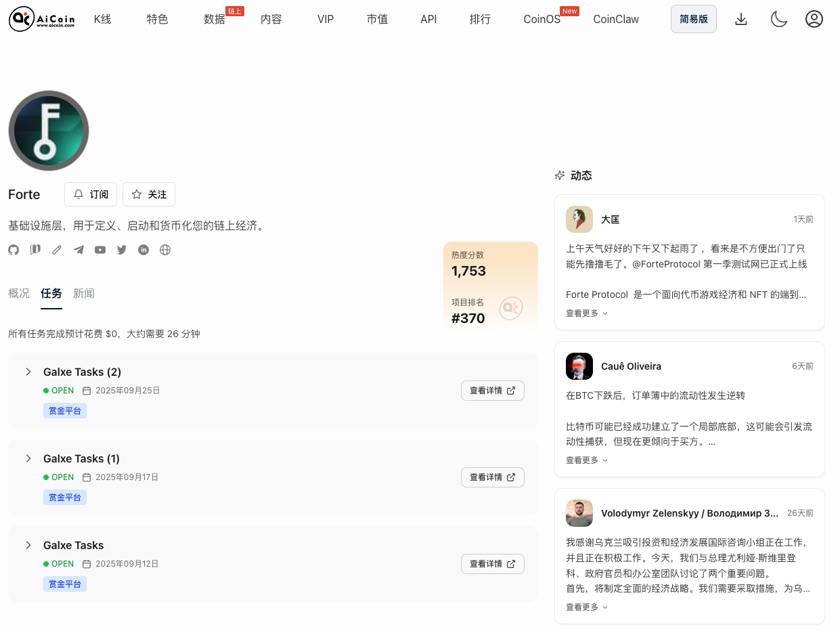840x631 pixels.
Task: Expand the Galxe Tasks (1) row
Action: click(28, 458)
